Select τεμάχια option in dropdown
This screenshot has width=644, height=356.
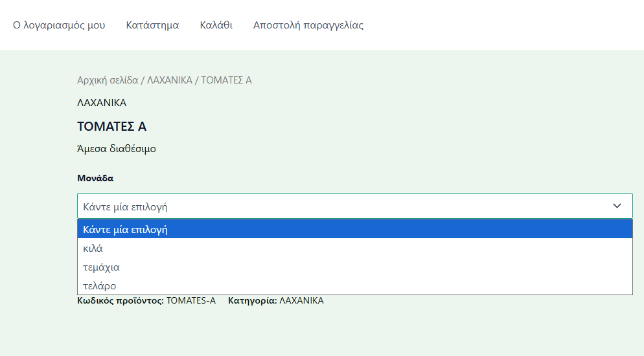[102, 267]
